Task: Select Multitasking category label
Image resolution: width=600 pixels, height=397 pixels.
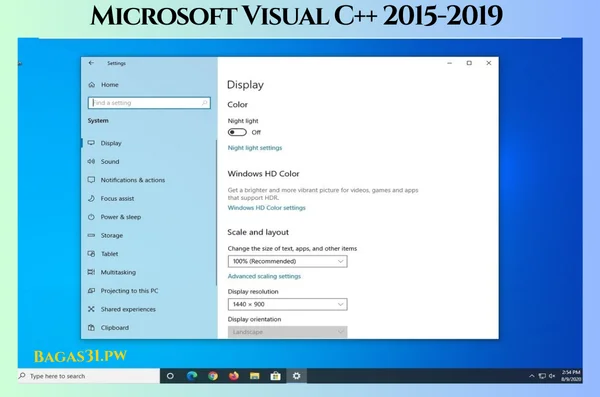Action: click(118, 272)
